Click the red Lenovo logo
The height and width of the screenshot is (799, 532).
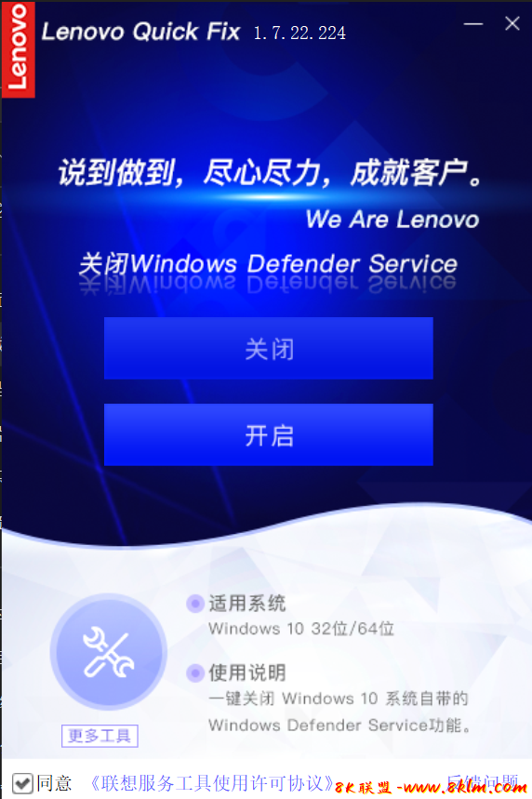pos(19,49)
